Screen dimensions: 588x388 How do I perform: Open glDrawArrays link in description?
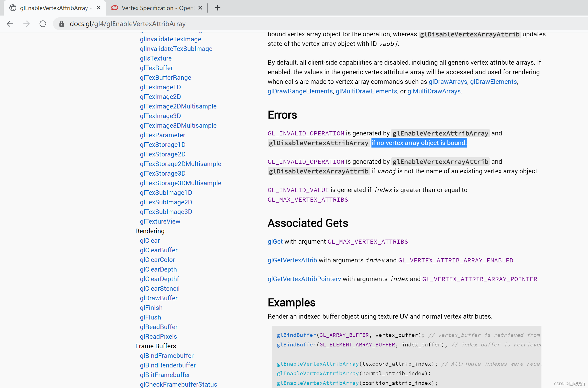coord(448,82)
